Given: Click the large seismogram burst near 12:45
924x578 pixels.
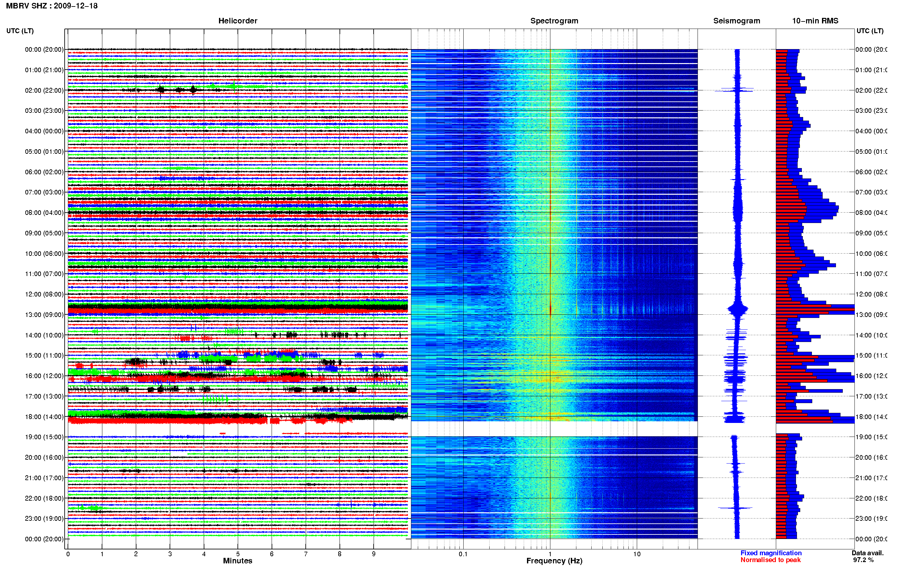Looking at the screenshot, I should [x=738, y=309].
